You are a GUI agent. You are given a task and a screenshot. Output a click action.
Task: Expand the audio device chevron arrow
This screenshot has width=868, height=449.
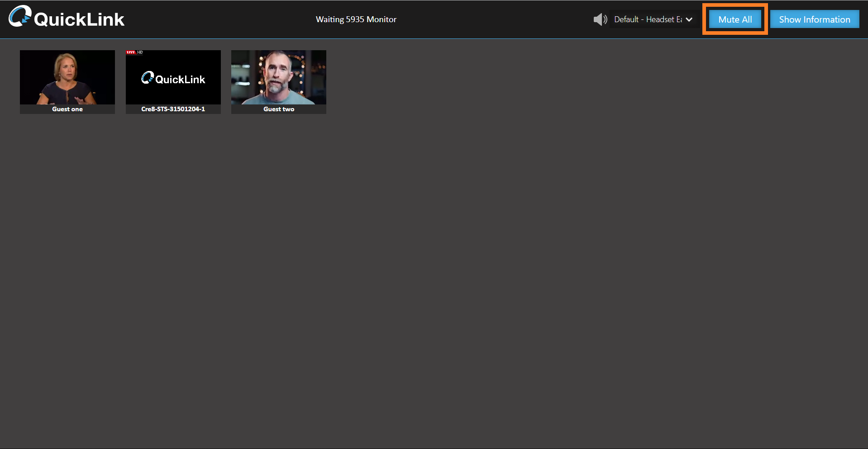pyautogui.click(x=689, y=19)
